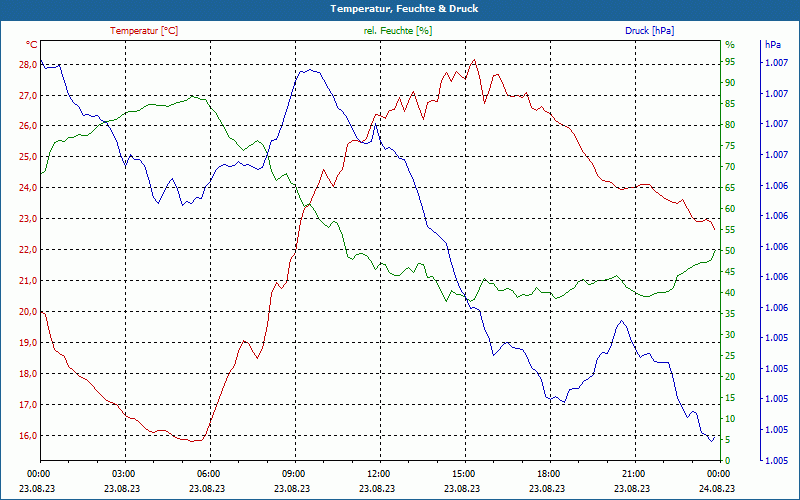Click the "18,0" temperature axis value

(28, 373)
